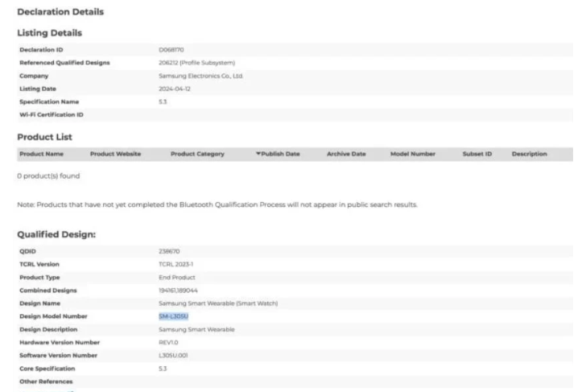Click Samsung Smart Wearable (Smart Watch) design name

(x=218, y=303)
